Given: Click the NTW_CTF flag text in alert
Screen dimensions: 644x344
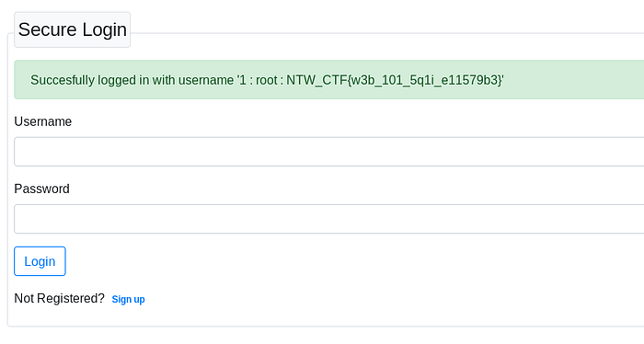Looking at the screenshot, I should [394, 80].
